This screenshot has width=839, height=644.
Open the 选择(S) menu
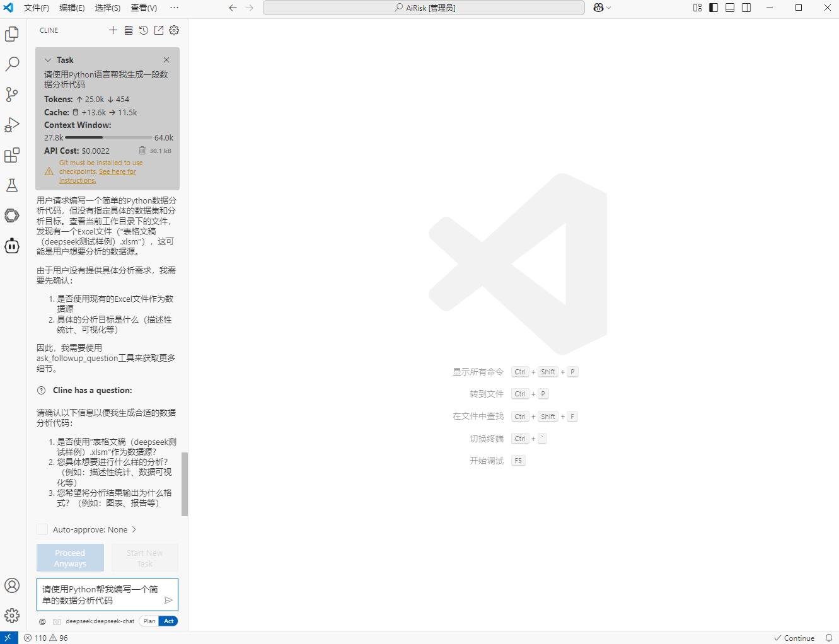[108, 8]
